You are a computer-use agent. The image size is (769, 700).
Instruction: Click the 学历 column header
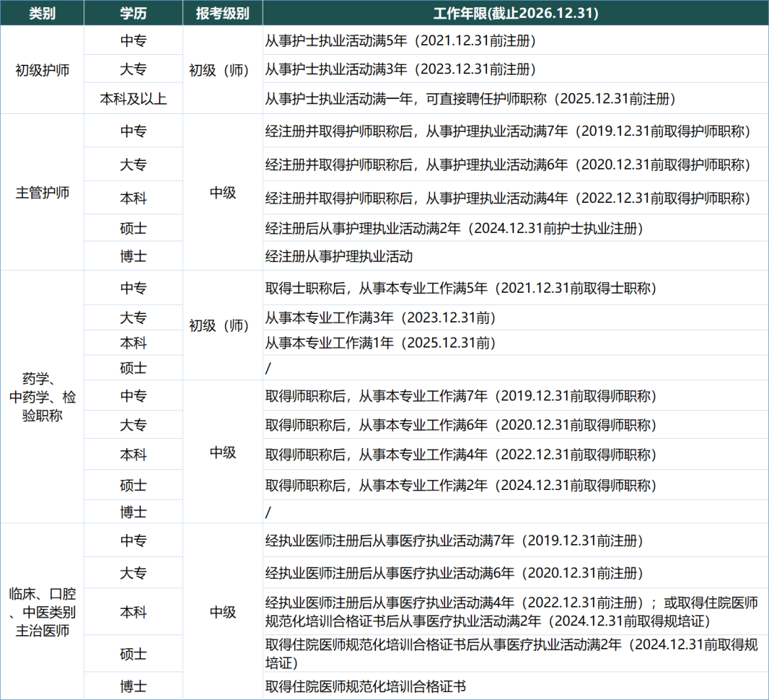coord(133,13)
